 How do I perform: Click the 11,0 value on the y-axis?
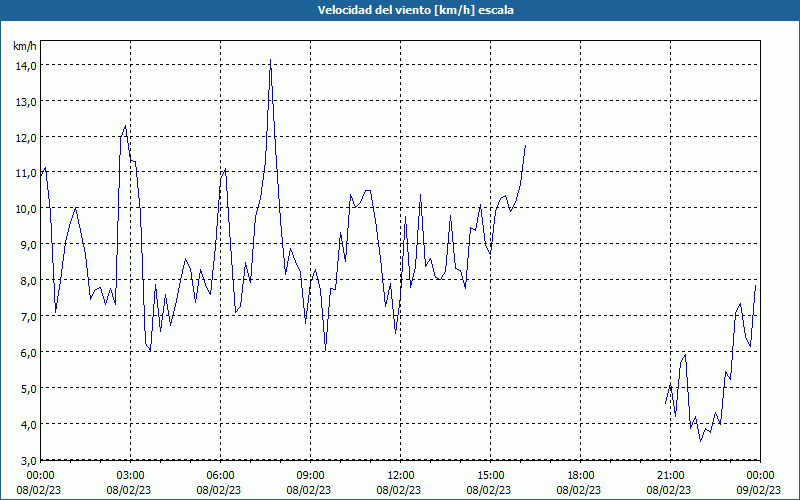(x=26, y=173)
